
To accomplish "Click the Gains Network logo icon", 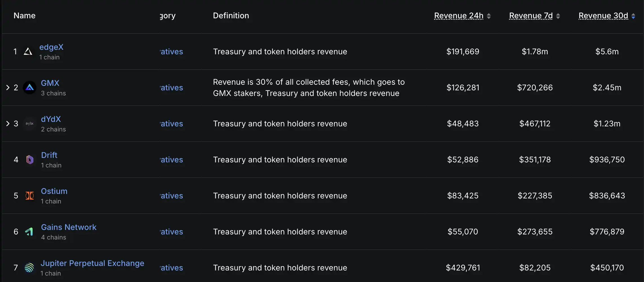I will coord(30,232).
